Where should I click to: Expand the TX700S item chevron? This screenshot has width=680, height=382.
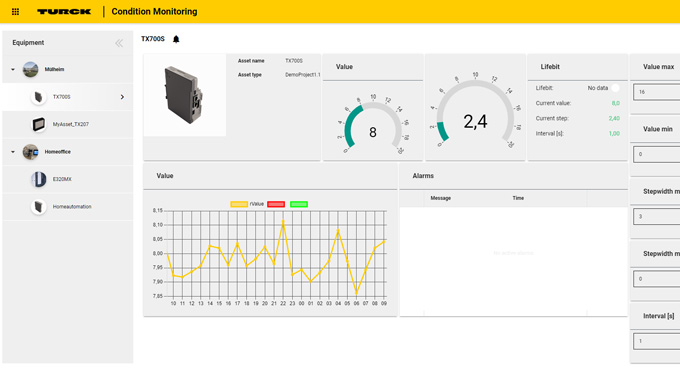tap(122, 97)
